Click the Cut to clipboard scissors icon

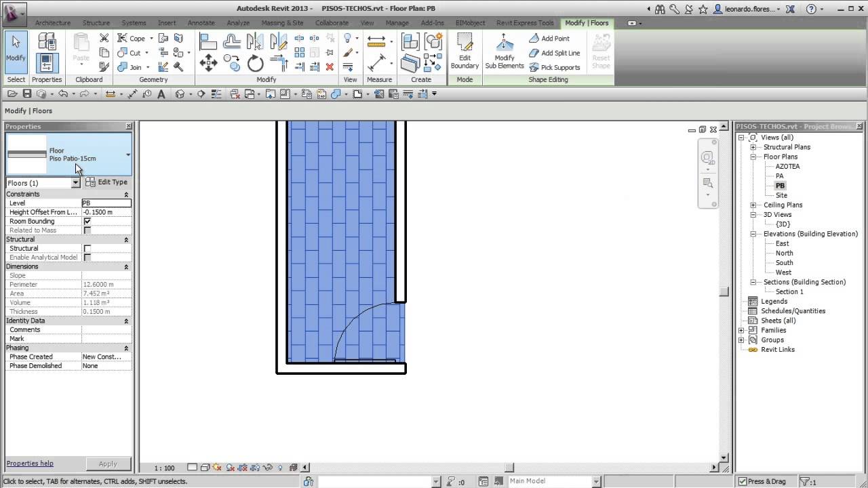[104, 38]
